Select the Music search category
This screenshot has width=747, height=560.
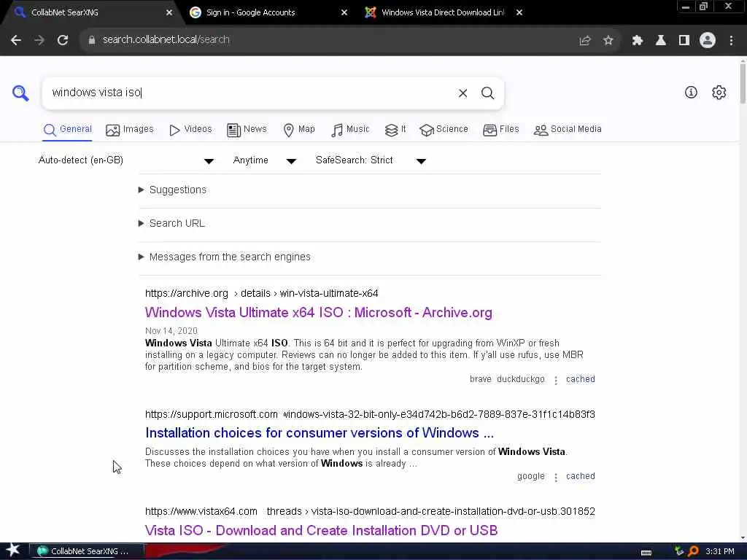(x=350, y=130)
